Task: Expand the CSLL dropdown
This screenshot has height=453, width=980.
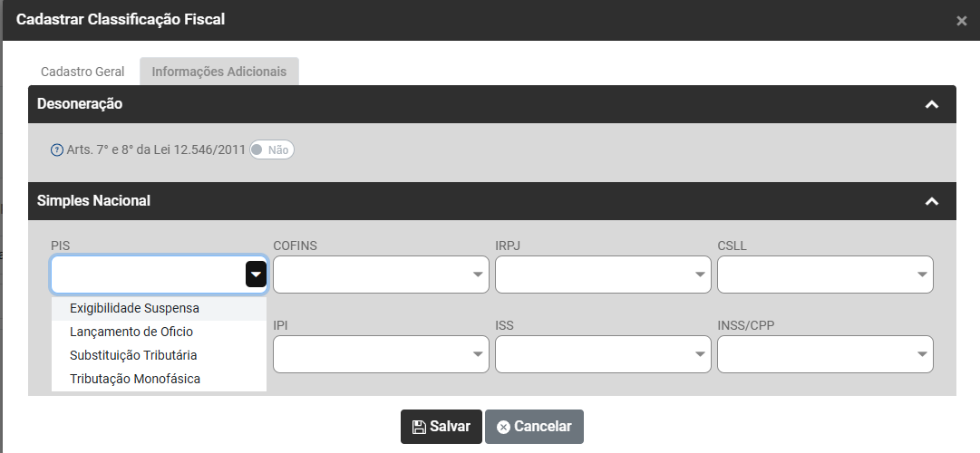Action: (x=825, y=275)
